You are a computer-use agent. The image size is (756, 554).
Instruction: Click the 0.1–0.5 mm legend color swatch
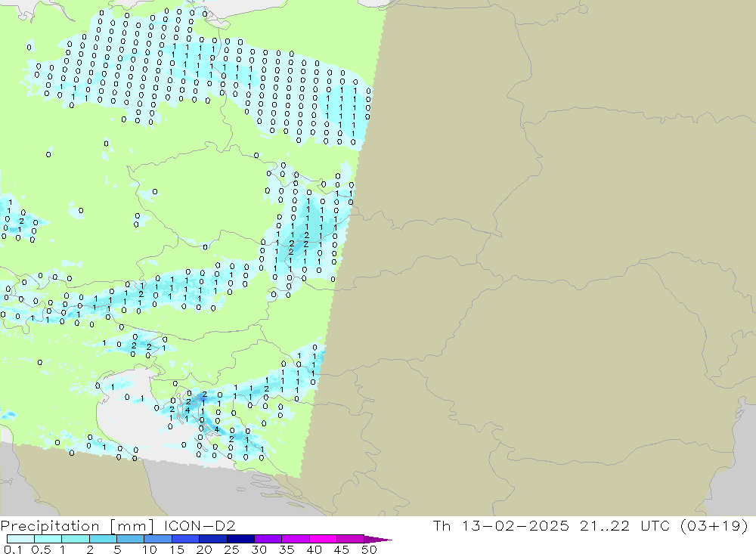[x=20, y=539]
